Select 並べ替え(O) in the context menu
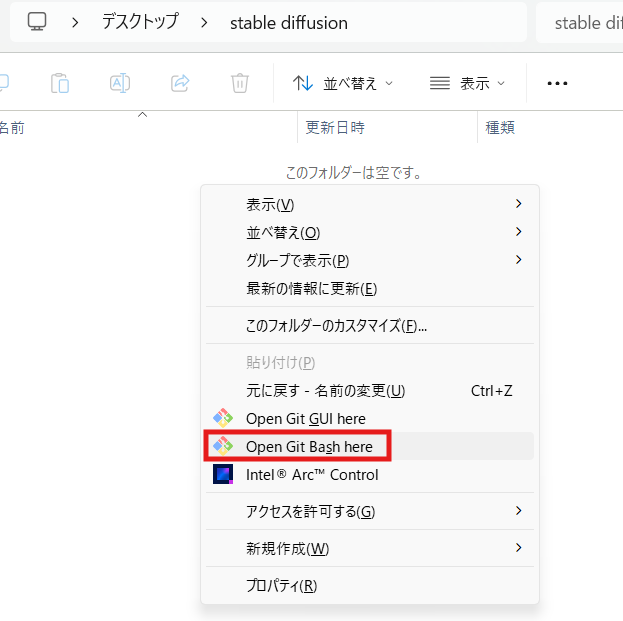 pos(370,232)
